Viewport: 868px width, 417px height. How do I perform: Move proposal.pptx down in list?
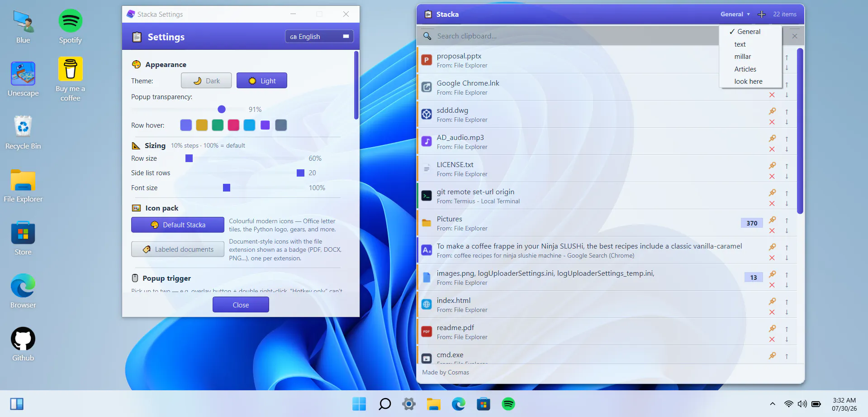(787, 67)
